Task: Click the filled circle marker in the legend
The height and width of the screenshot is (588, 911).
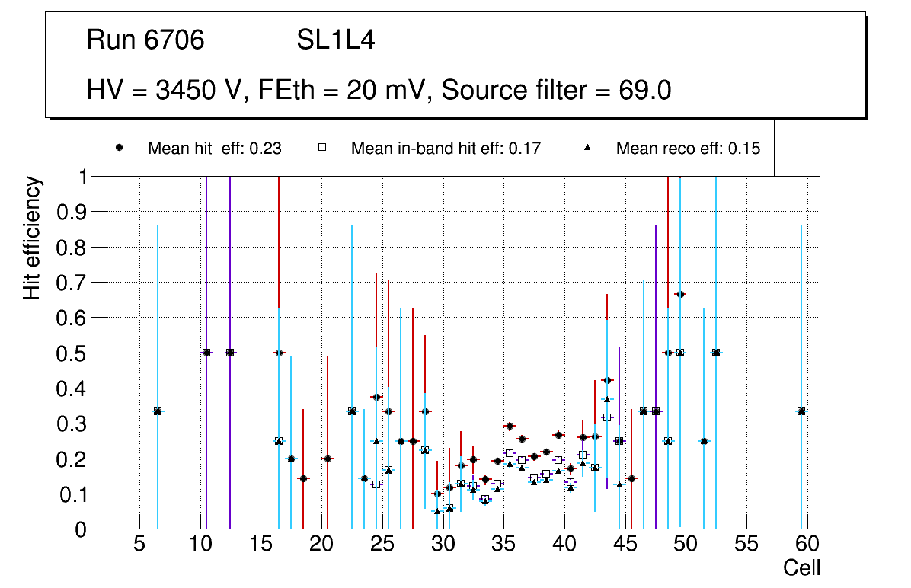Action: [120, 148]
